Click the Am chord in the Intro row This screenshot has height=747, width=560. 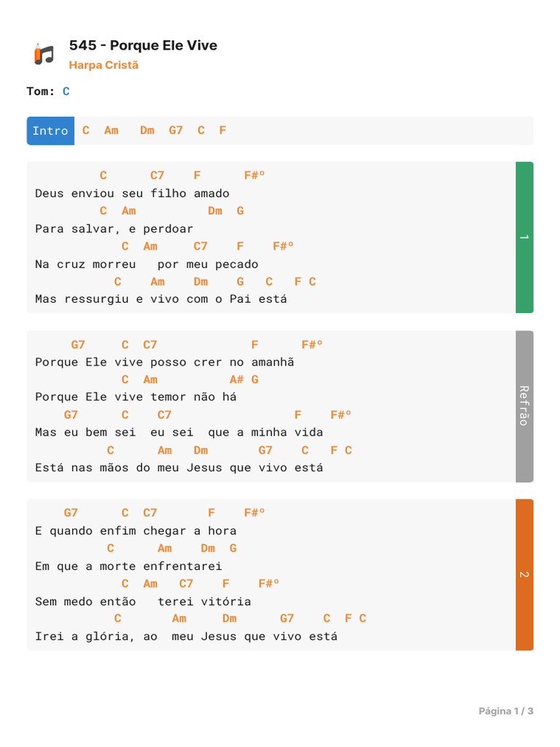pyautogui.click(x=111, y=130)
